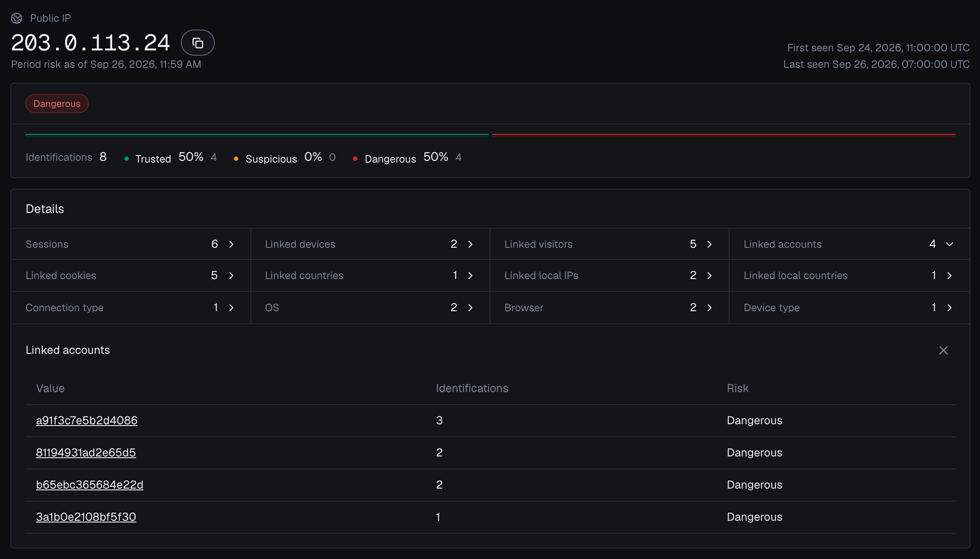Collapse the Linked accounts dropdown chevron
Screen dimensions: 980x559
pyautogui.click(x=950, y=244)
